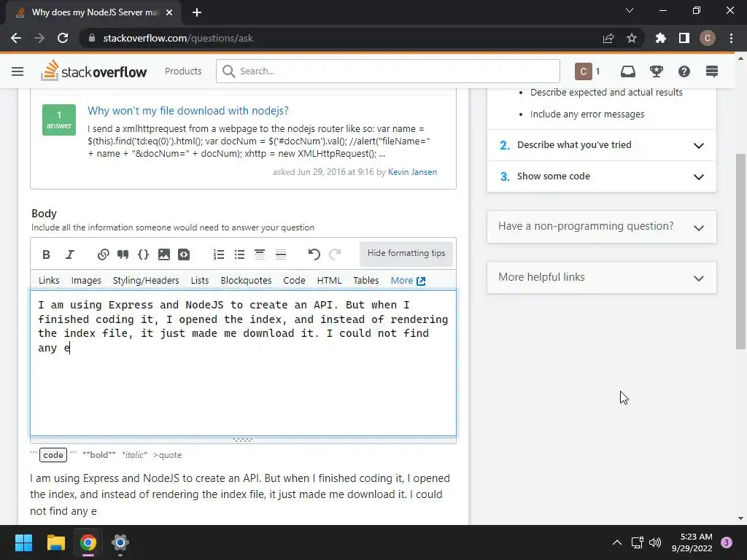Open clock showing 5:23 AM
This screenshot has height=560, width=747.
point(692,542)
